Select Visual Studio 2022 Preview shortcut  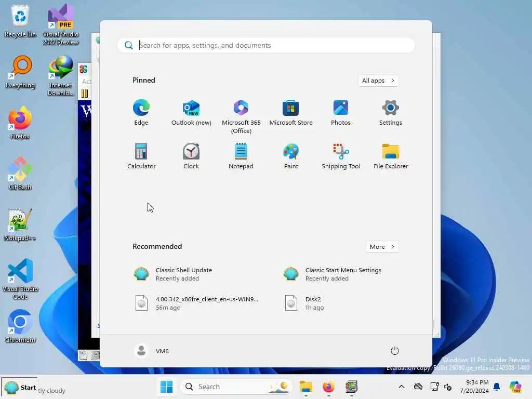[61, 24]
